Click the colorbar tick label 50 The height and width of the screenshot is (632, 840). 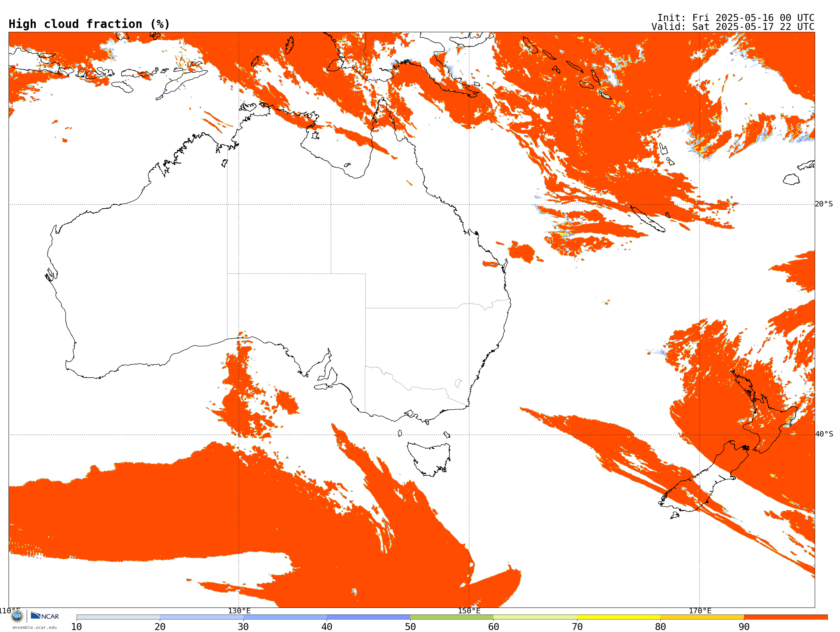pyautogui.click(x=410, y=627)
